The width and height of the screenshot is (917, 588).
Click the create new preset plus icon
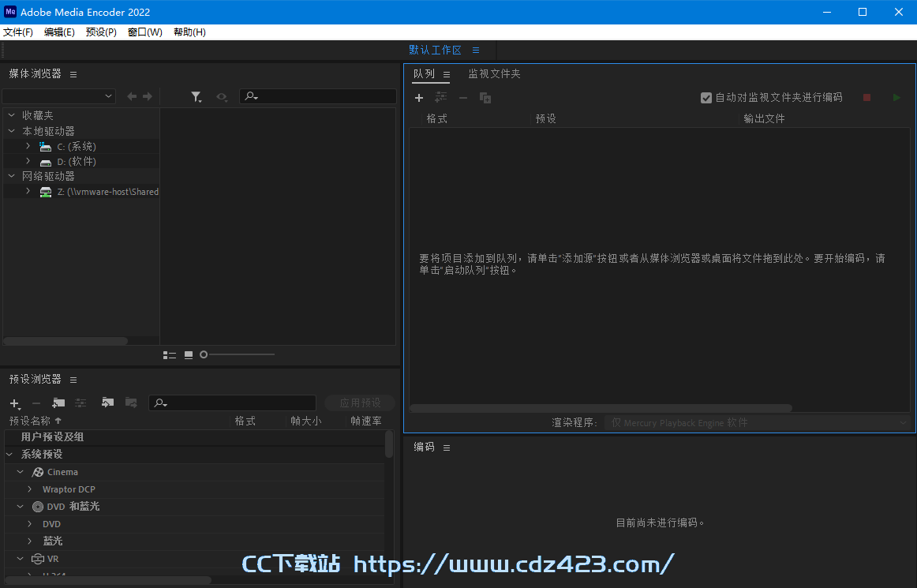[15, 403]
